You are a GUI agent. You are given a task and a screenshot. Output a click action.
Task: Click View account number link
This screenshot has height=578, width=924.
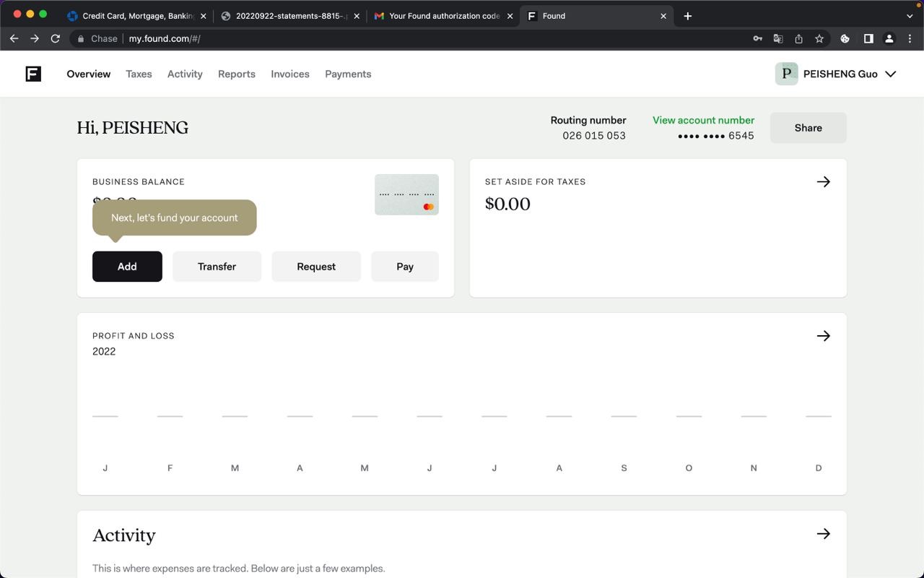tap(703, 120)
